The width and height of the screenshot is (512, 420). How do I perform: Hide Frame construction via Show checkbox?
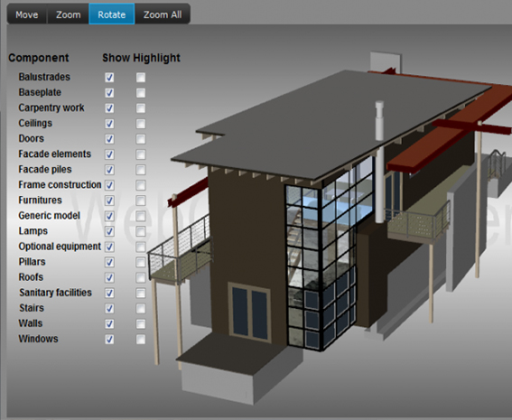(109, 185)
